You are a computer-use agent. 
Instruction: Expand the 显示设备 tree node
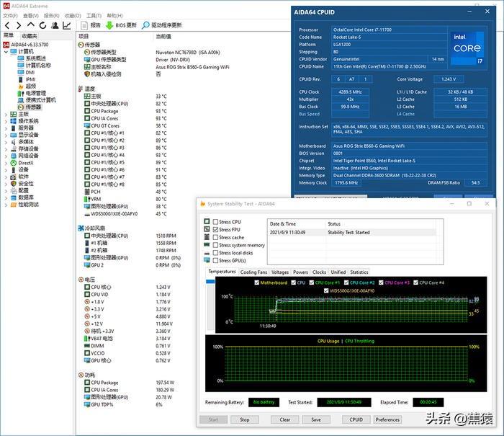pyautogui.click(x=6, y=135)
